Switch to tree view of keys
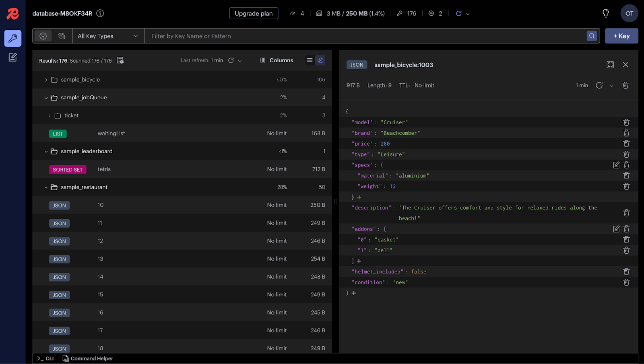Screen dimensions: 644x364 tap(320, 60)
